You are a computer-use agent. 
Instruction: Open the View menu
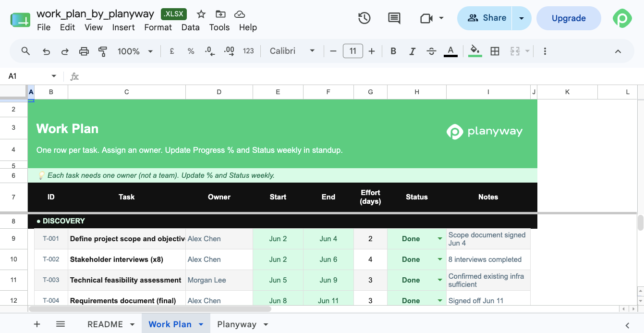tap(94, 27)
